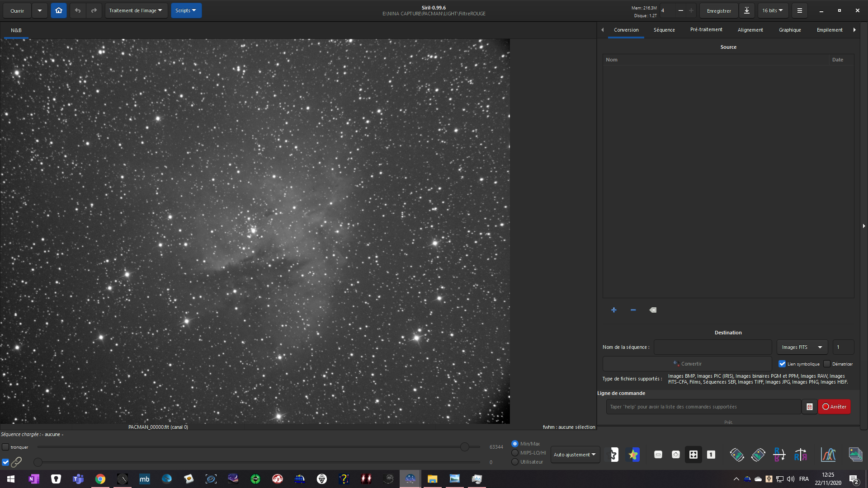Click the negative image view icon
This screenshot has width=868, height=488.
pyautogui.click(x=613, y=455)
